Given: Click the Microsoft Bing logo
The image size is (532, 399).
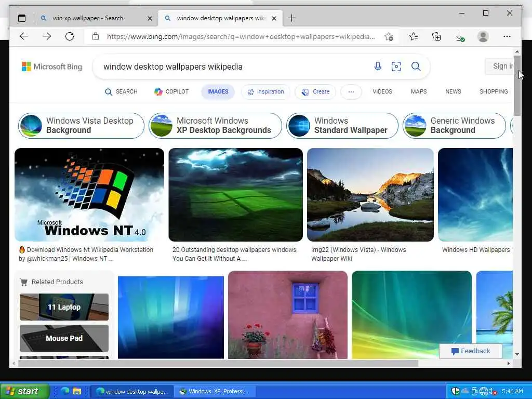Looking at the screenshot, I should coord(52,66).
